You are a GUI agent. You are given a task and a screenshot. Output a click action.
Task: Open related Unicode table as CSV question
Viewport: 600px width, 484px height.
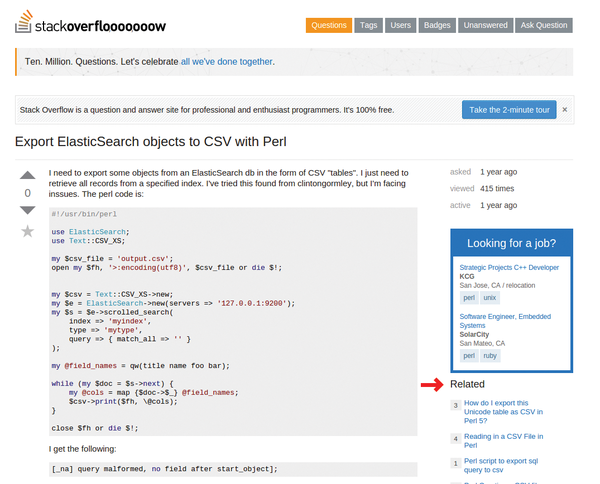504,412
